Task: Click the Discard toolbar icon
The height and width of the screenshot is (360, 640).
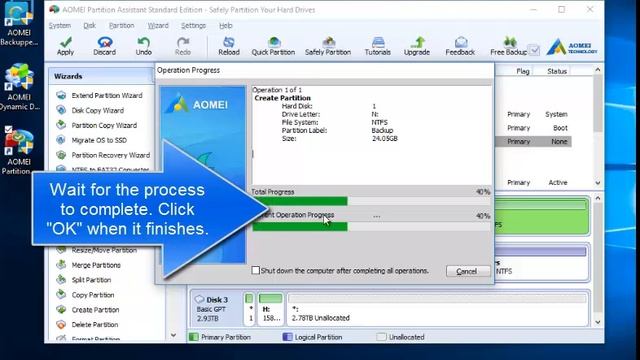Action: point(104,42)
